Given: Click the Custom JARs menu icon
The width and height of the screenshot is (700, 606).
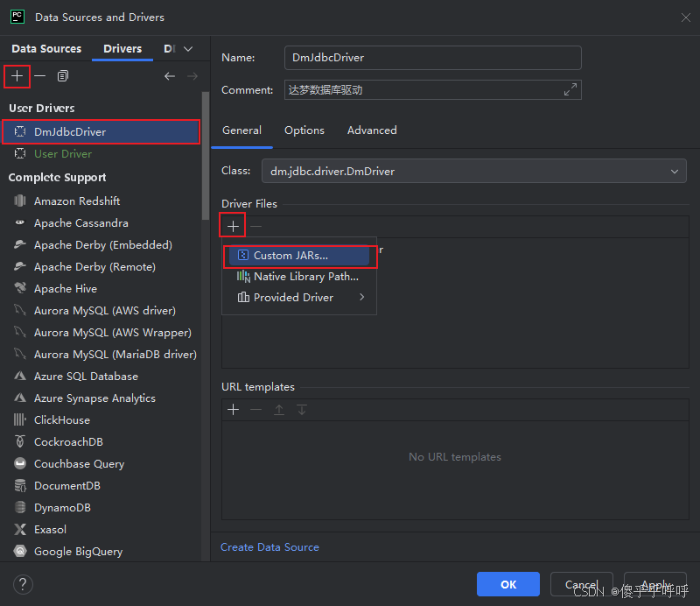Looking at the screenshot, I should coord(243,255).
